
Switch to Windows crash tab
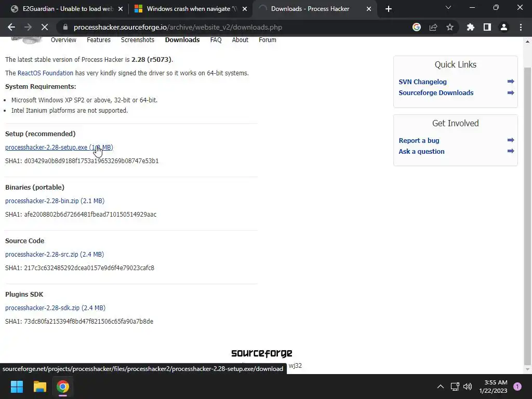(x=190, y=9)
